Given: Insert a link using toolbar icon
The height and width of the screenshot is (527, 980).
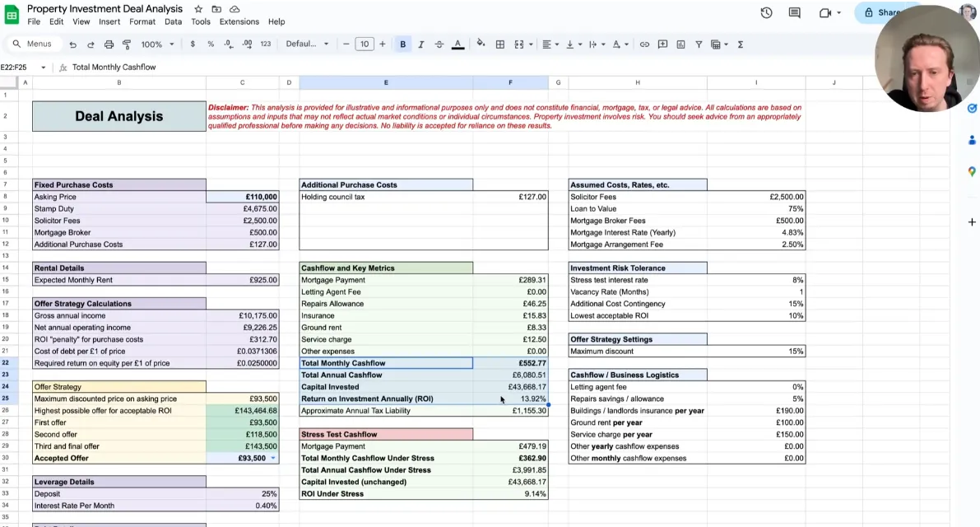Looking at the screenshot, I should pos(644,44).
